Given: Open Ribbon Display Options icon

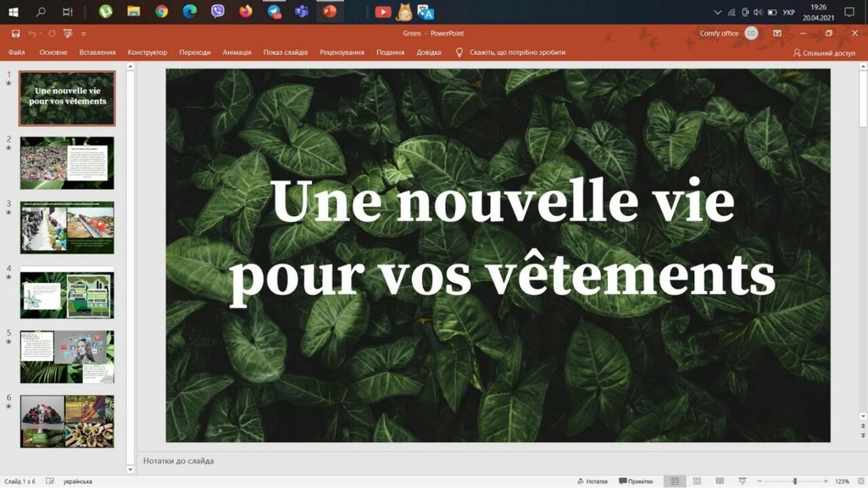Looking at the screenshot, I should pyautogui.click(x=777, y=33).
